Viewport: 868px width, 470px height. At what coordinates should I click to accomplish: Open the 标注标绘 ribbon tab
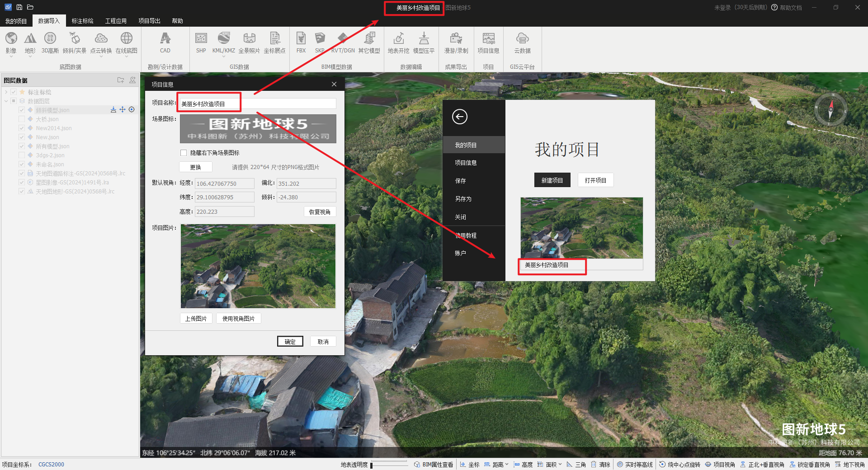click(82, 21)
